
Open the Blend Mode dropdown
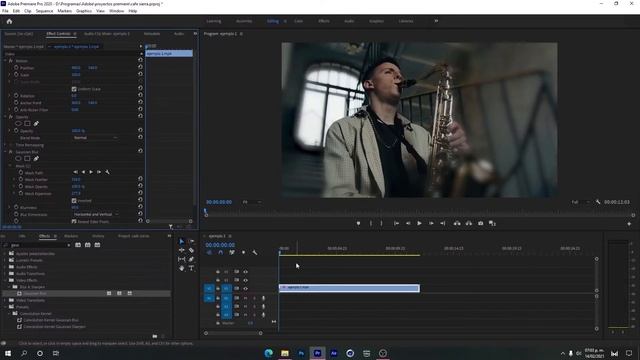pos(96,138)
